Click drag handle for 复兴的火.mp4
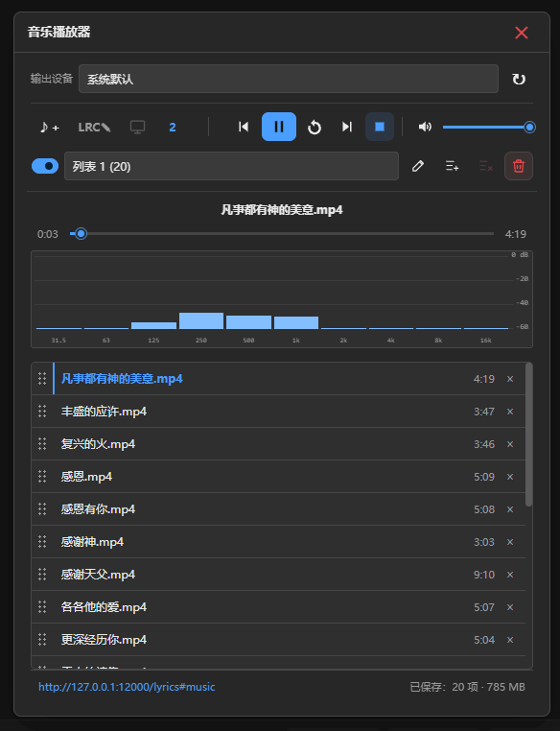The width and height of the screenshot is (560, 731). click(x=42, y=444)
